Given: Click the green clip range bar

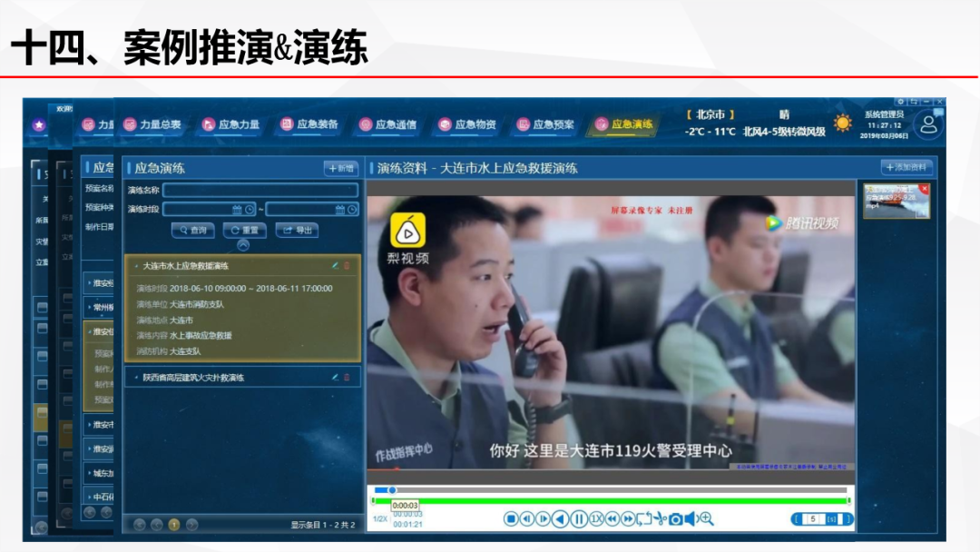Looking at the screenshot, I should tap(611, 501).
